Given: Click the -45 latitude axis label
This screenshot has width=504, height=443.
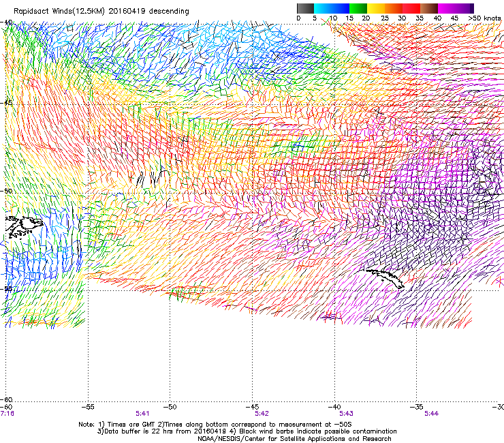Looking at the screenshot, I should click(x=6, y=103).
